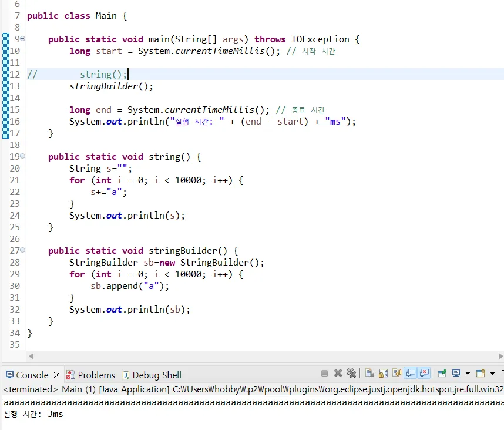Click the Debug Shell tab icon
Image resolution: width=504 pixels, height=430 pixels.
pyautogui.click(x=126, y=375)
